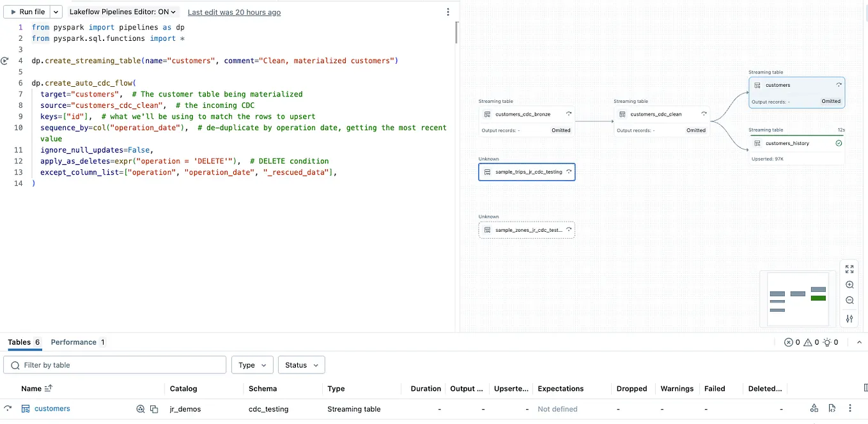Collapse the bottom panel using the chevron
868x424 pixels.
(859, 342)
